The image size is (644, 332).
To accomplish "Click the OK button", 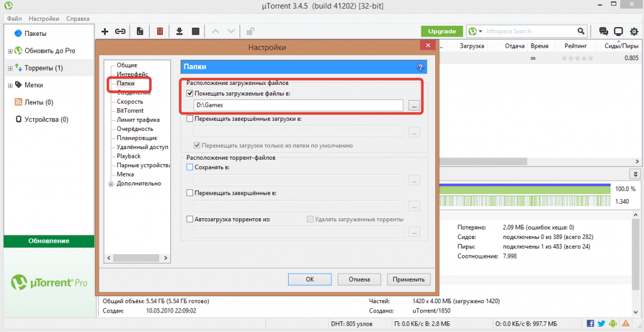I will (x=310, y=279).
